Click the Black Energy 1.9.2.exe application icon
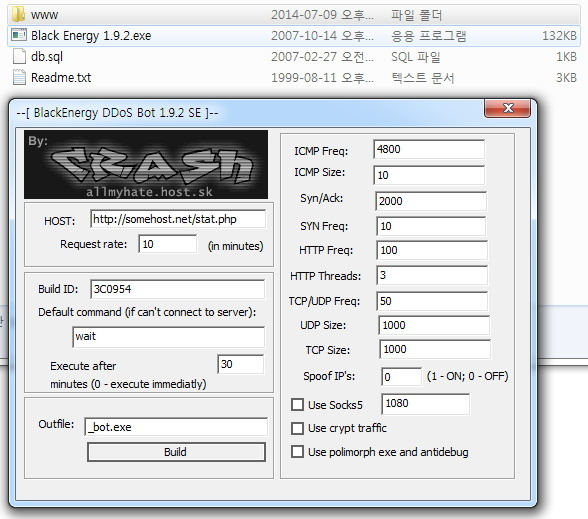Viewport: 588px width, 519px height. (19, 35)
